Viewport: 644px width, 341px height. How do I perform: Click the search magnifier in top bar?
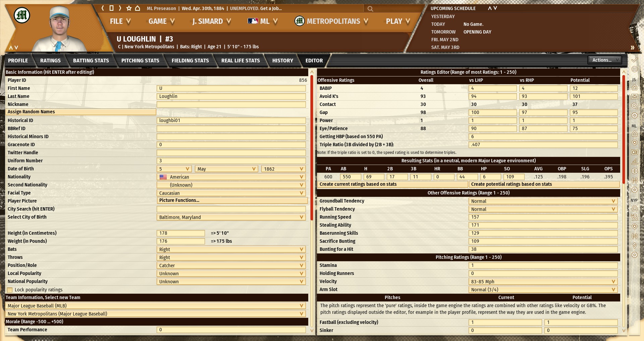pos(370,9)
